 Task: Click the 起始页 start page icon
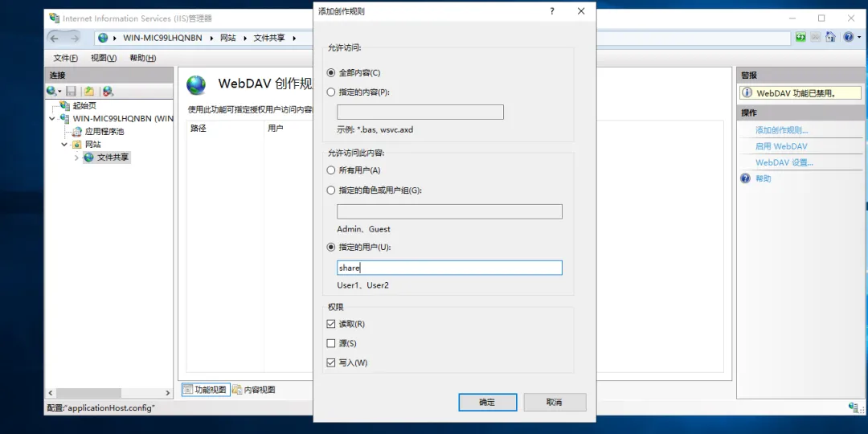point(65,106)
